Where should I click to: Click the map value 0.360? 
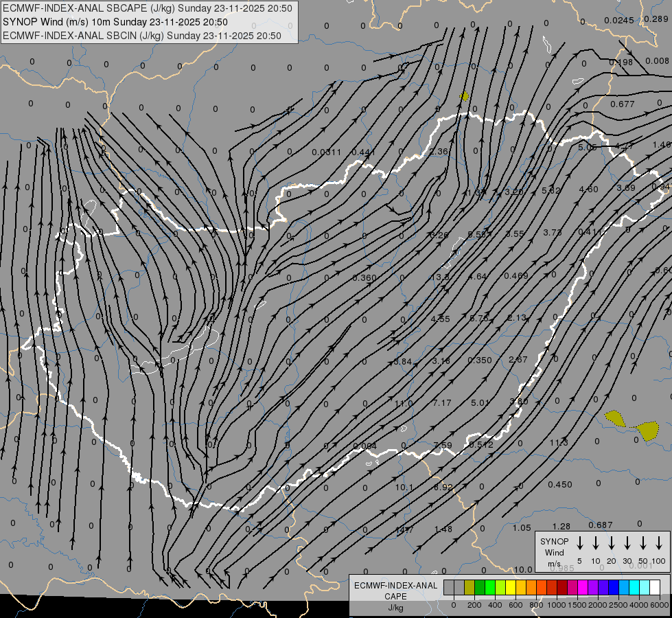364,278
